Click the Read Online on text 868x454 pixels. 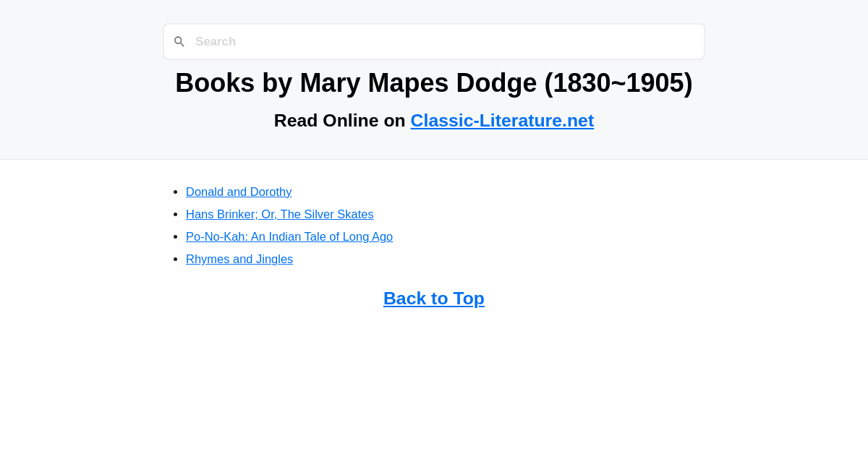(x=340, y=120)
